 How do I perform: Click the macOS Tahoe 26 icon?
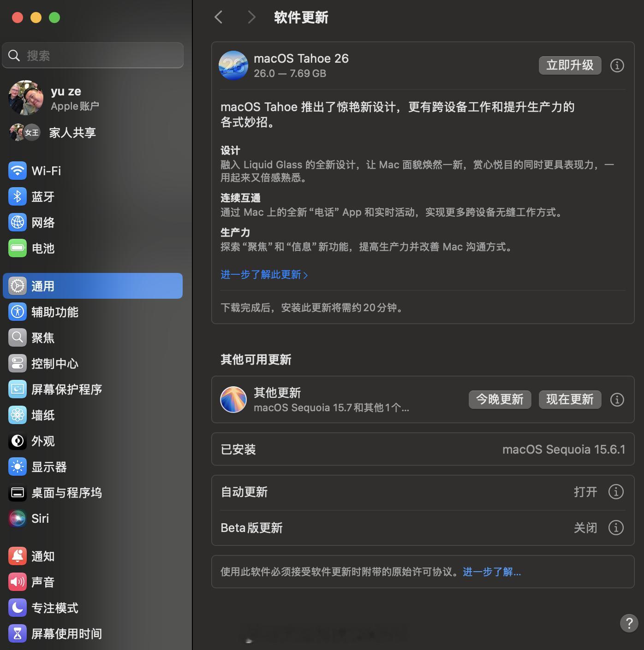233,65
